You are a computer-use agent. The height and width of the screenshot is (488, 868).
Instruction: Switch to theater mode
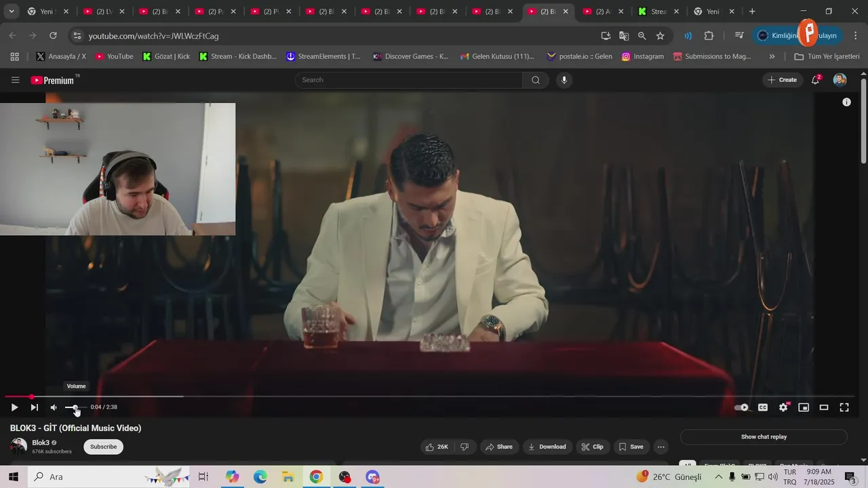(x=824, y=407)
